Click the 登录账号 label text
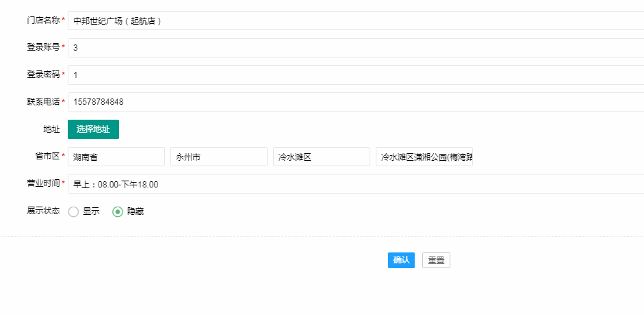Screen dimensions: 644x314 pyautogui.click(x=43, y=48)
